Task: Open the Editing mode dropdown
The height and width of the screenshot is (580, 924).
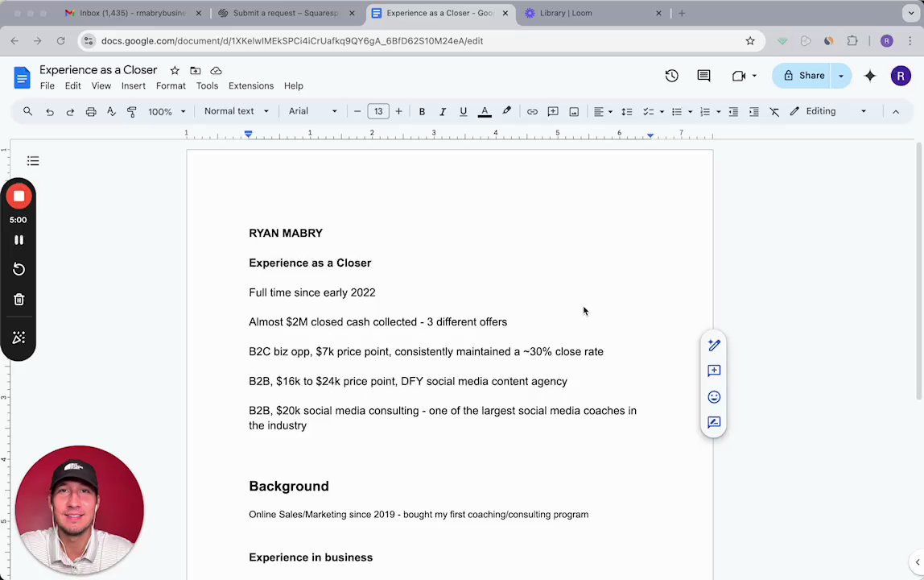Action: 828,111
